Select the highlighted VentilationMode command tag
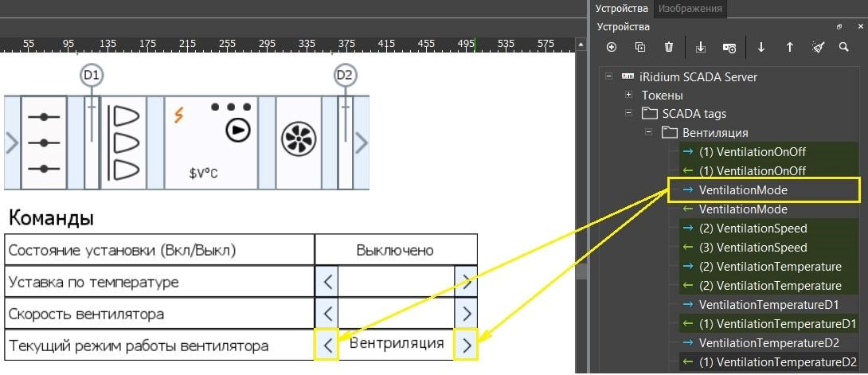This screenshot has height=375, width=868. (x=742, y=190)
